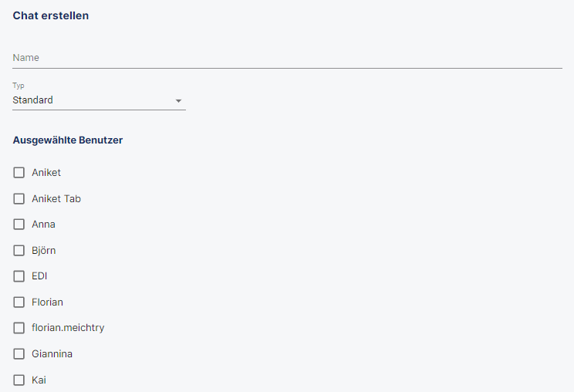The height and width of the screenshot is (392, 574).
Task: Click the Anna name label
Action: click(x=43, y=225)
